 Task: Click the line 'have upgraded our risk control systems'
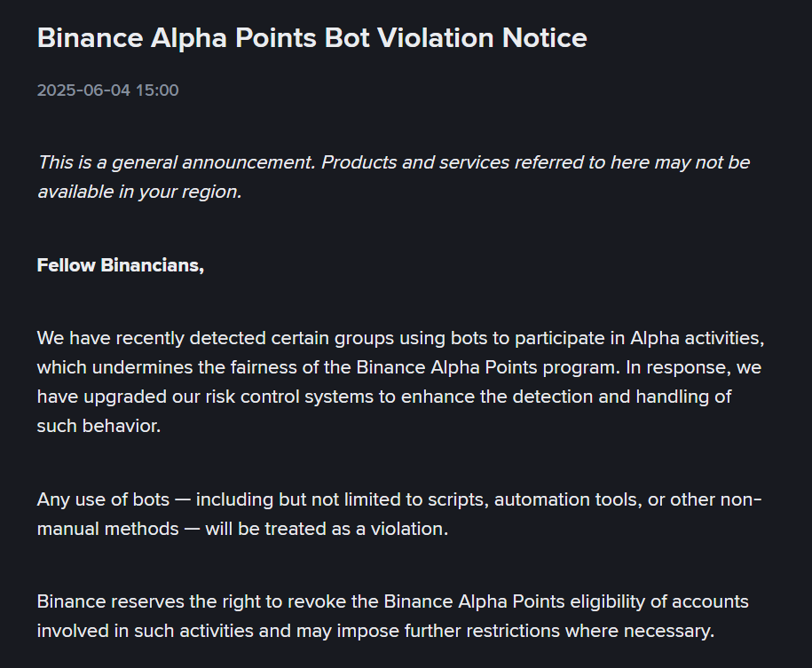(383, 397)
